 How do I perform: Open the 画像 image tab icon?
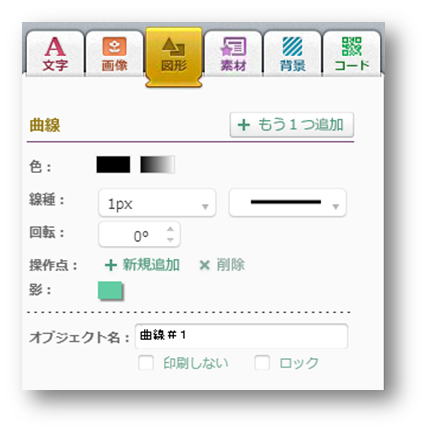point(114,46)
